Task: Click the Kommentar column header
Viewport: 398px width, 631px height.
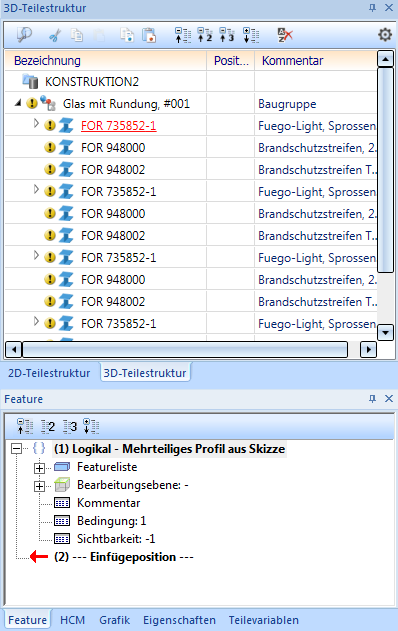Action: pyautogui.click(x=316, y=60)
